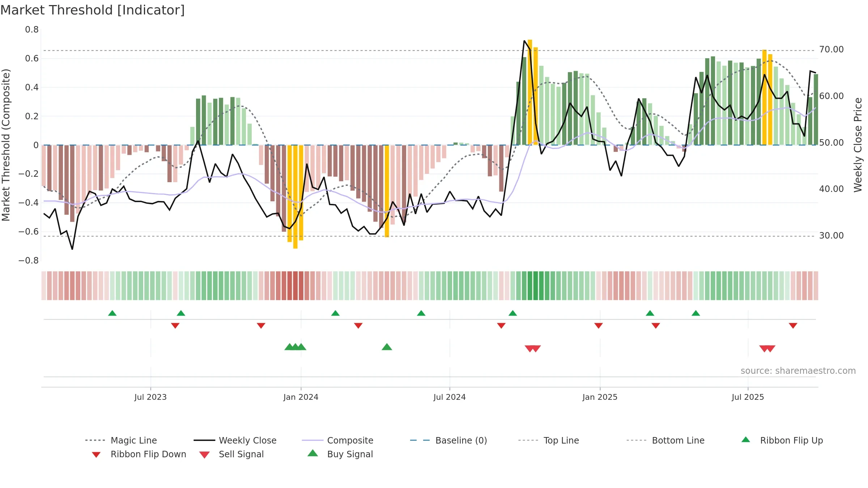Click the Jul 2024 x-axis label
Screen dimensions: 868x488
click(450, 397)
